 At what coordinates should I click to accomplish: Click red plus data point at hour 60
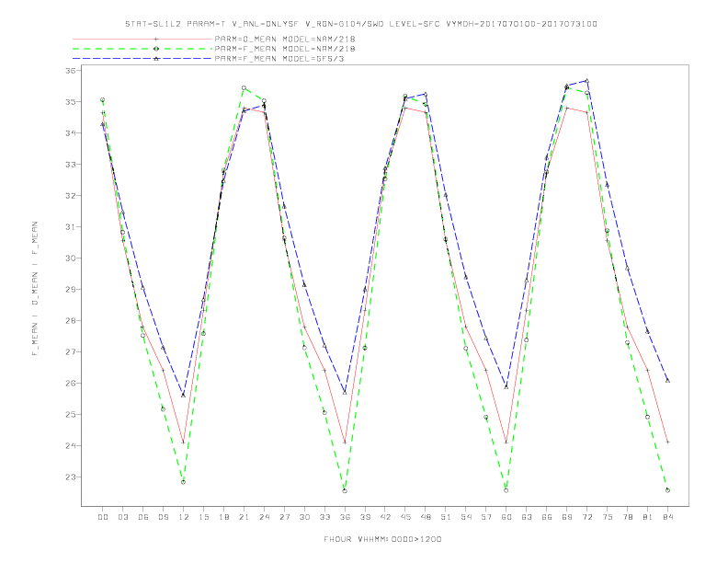tap(506, 442)
